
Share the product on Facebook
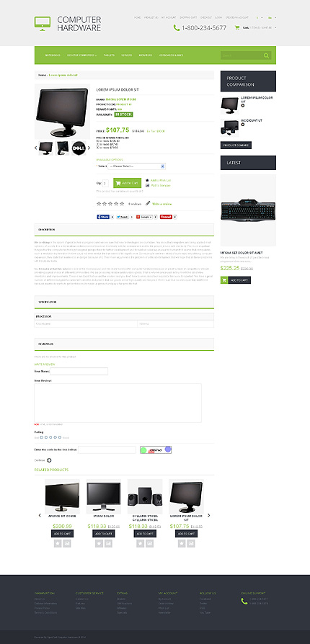pyautogui.click(x=103, y=216)
